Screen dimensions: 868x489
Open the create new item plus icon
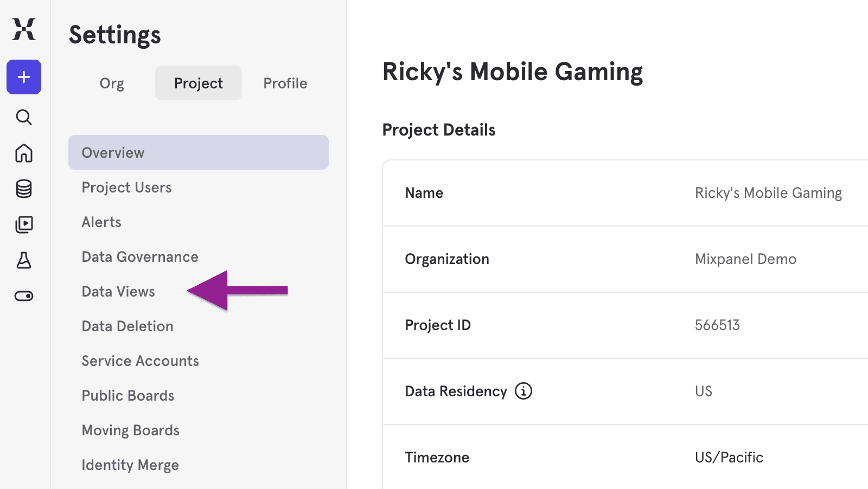pyautogui.click(x=23, y=77)
